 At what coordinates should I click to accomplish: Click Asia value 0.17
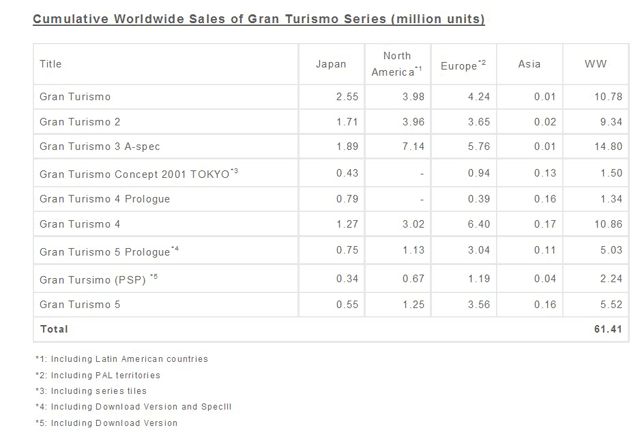545,224
